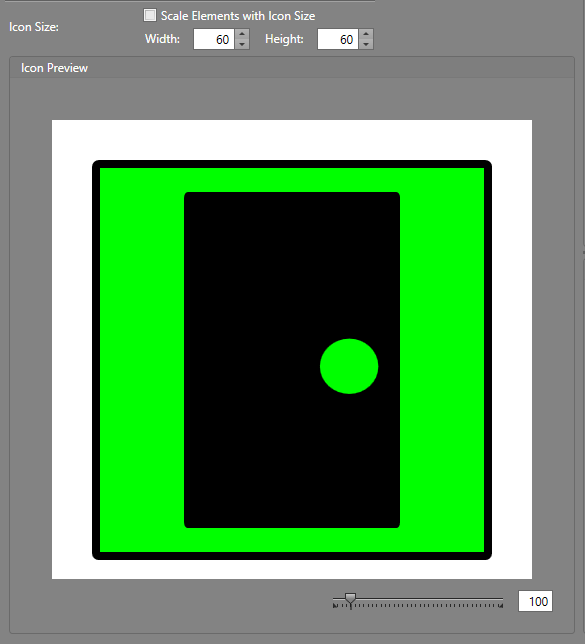This screenshot has width=585, height=644.
Task: Click the right end of zoom slider
Action: (501, 605)
